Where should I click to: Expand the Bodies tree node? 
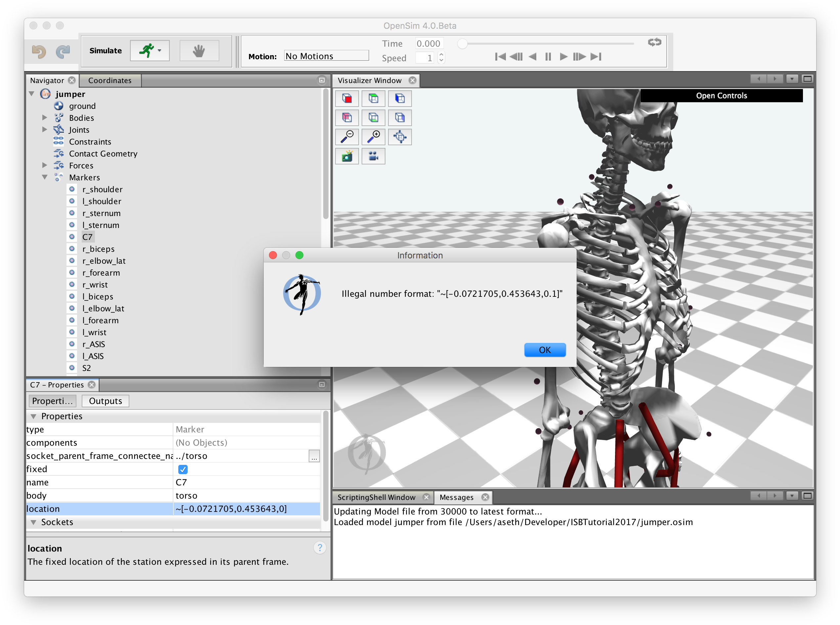[45, 118]
